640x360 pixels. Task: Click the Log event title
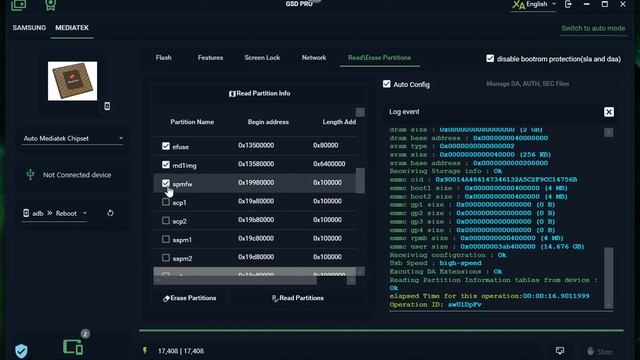tap(404, 112)
